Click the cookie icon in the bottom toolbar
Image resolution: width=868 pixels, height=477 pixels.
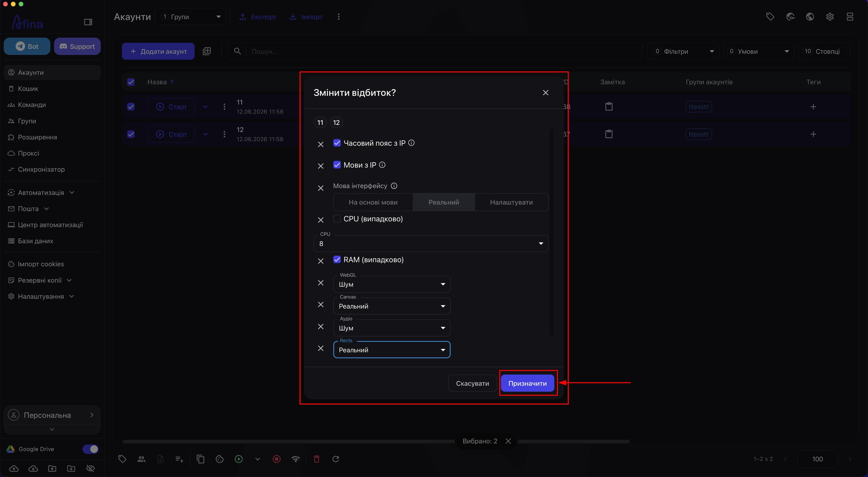coord(219,459)
